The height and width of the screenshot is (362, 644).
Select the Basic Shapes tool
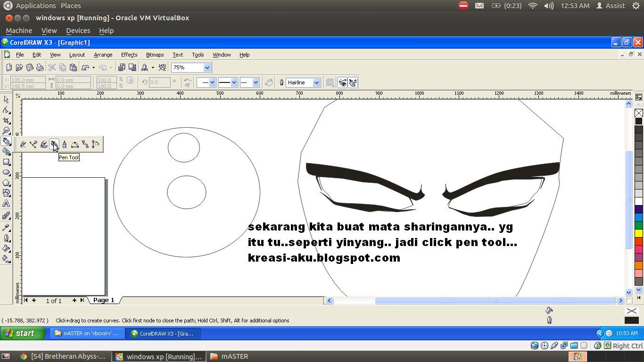pos(6,193)
